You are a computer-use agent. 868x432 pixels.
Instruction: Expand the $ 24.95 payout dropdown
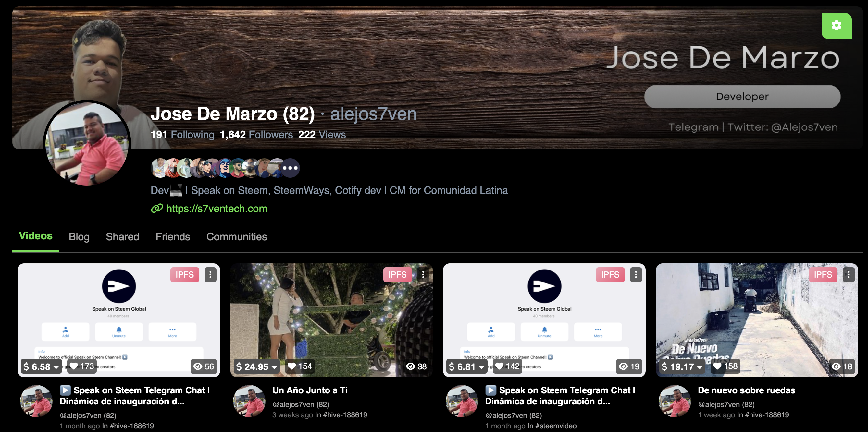coord(274,367)
